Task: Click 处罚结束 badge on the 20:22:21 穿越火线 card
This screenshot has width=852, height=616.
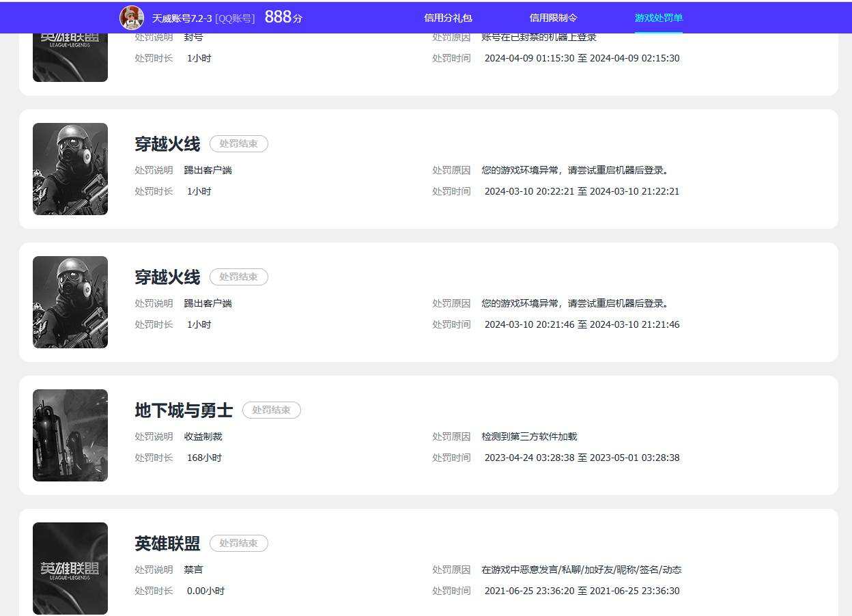Action: pyautogui.click(x=239, y=143)
